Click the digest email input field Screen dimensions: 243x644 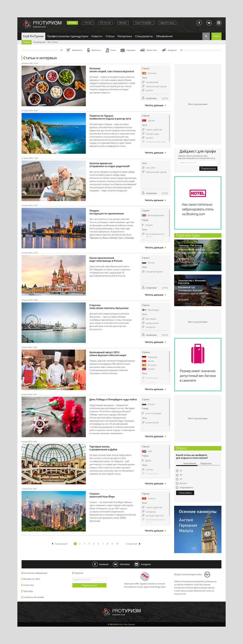(198, 163)
